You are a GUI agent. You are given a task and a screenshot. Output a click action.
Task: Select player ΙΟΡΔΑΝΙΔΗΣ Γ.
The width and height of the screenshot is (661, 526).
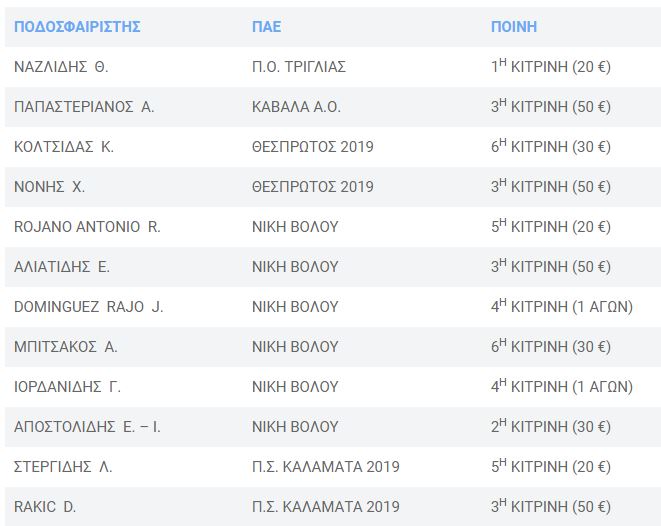click(x=67, y=387)
